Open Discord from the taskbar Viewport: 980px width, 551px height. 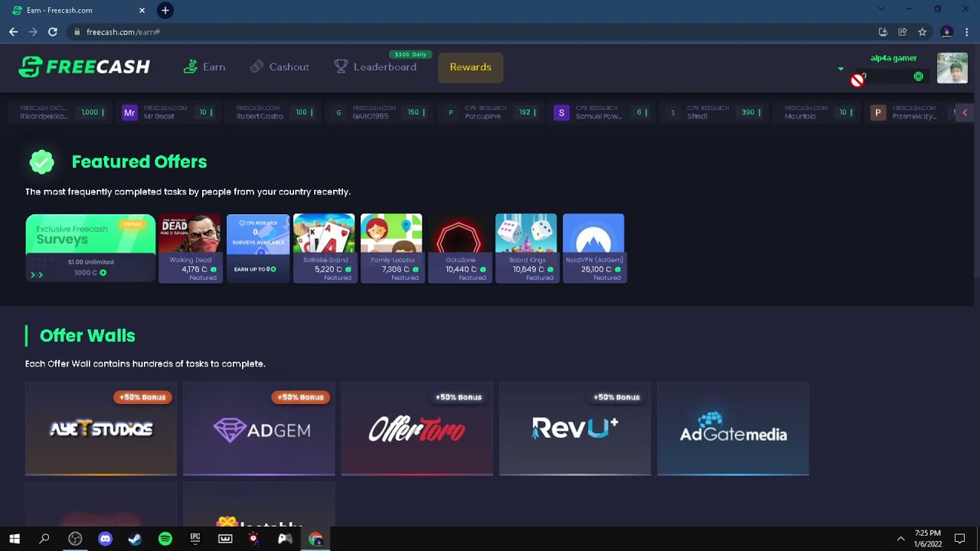pyautogui.click(x=105, y=539)
